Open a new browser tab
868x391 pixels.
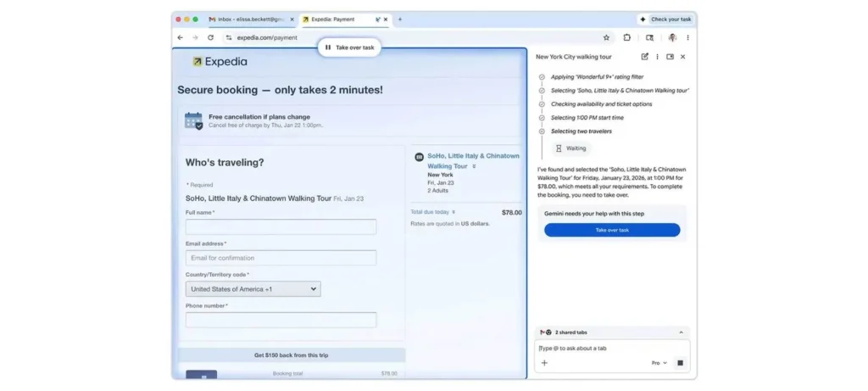400,19
